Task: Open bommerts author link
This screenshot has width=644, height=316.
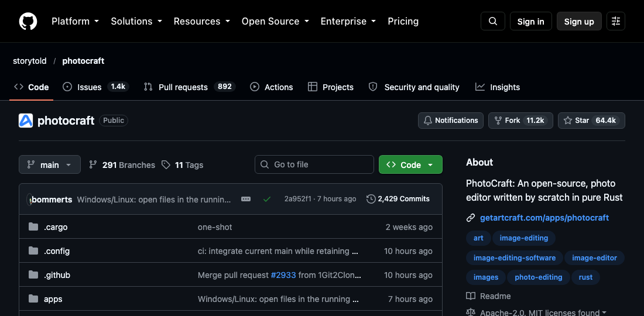Action: 52,200
